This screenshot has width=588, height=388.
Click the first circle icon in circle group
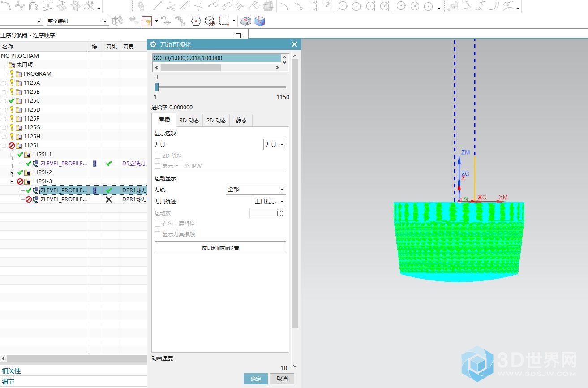point(343,6)
